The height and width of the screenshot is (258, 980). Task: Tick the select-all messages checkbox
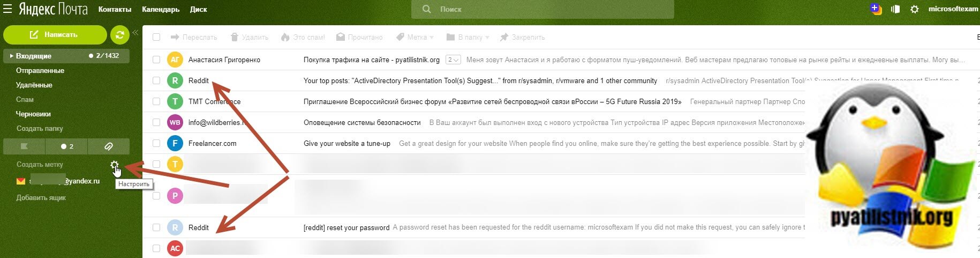tap(156, 37)
